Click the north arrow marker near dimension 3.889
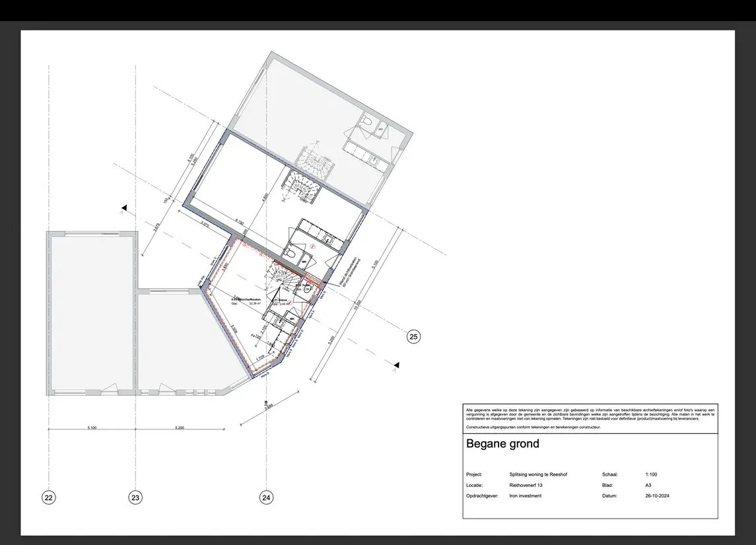Image resolution: width=756 pixels, height=545 pixels. coord(266,402)
